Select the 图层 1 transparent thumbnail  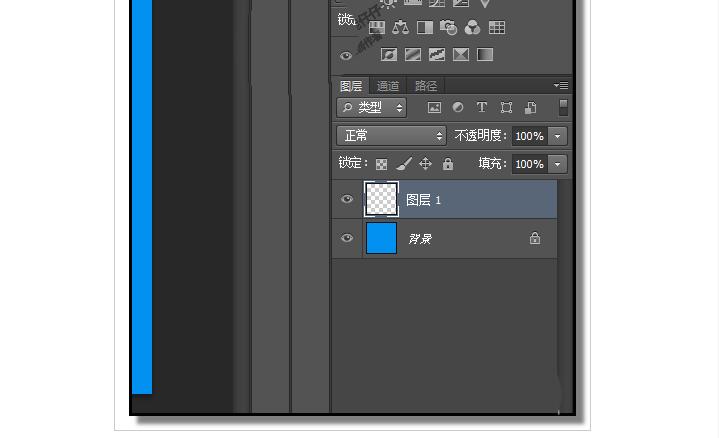pyautogui.click(x=381, y=199)
